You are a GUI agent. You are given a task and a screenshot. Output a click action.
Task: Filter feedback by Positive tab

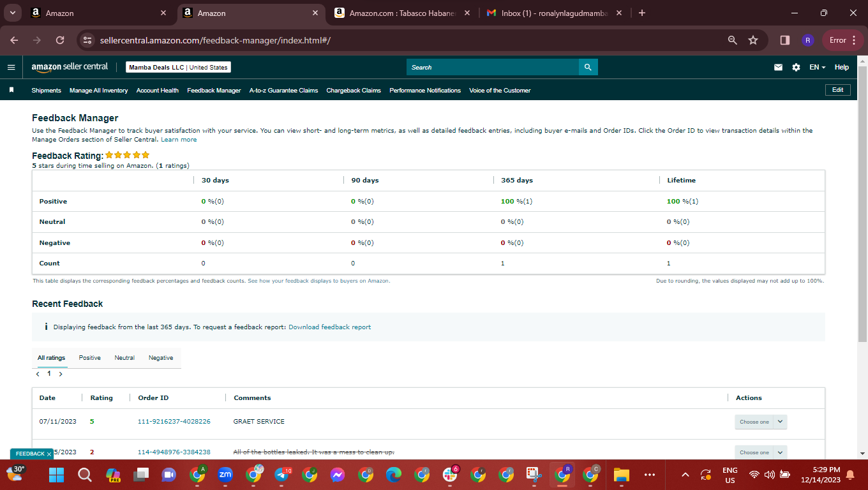[90, 358]
